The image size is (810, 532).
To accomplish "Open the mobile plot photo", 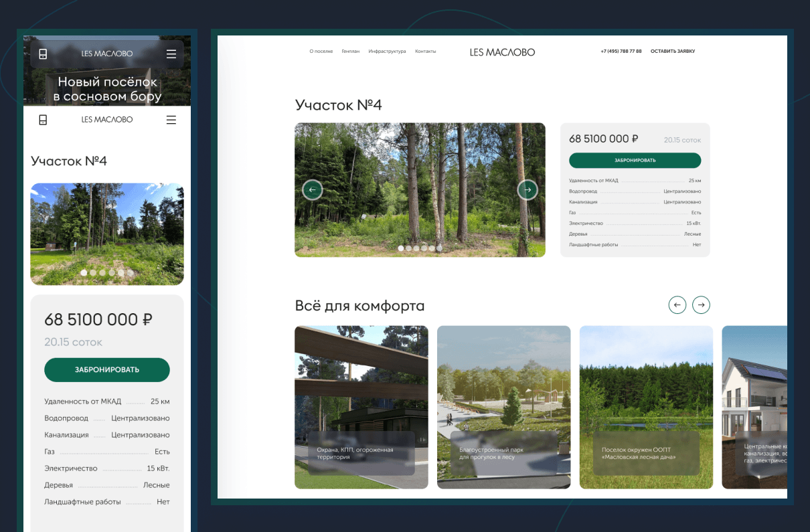I will click(107, 234).
